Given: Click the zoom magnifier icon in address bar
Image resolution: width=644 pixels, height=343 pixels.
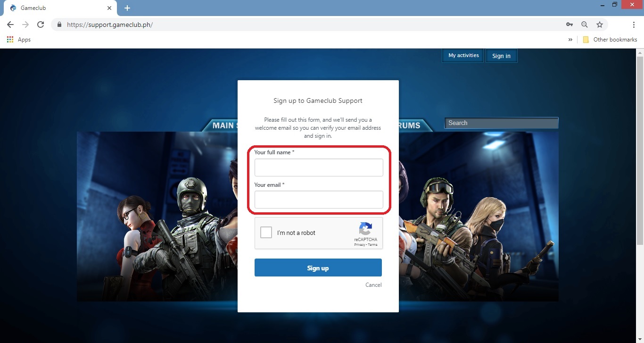Looking at the screenshot, I should pos(584,24).
